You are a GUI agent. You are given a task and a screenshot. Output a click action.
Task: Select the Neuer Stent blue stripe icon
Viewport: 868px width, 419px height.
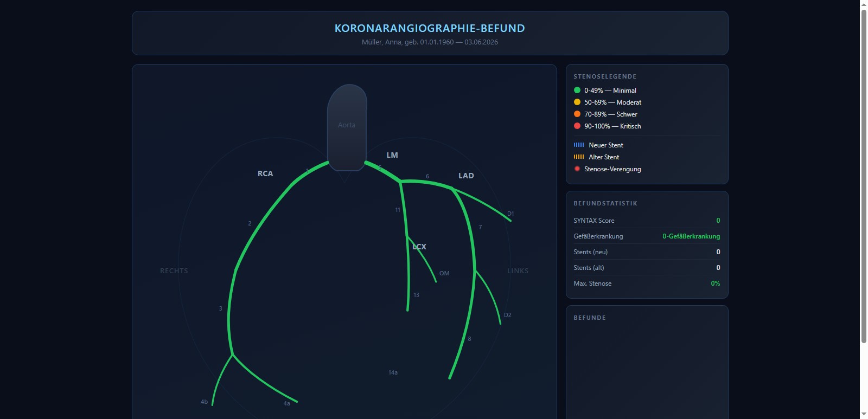pyautogui.click(x=579, y=145)
